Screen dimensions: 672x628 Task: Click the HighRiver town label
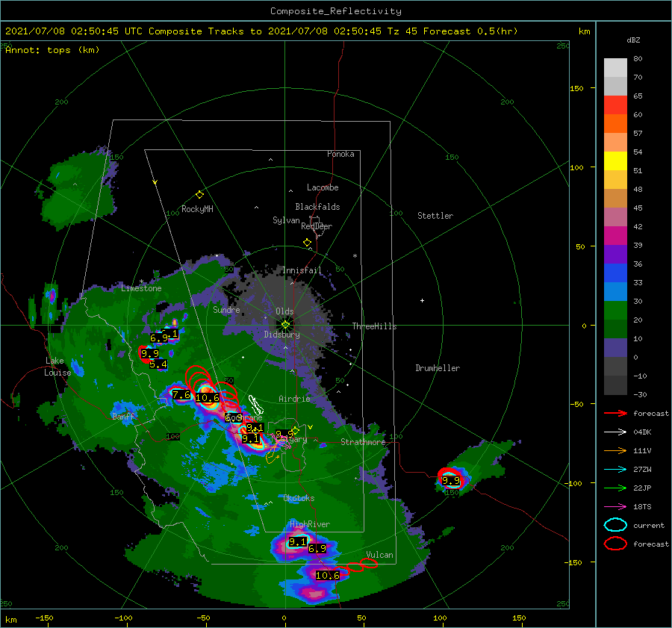310,524
